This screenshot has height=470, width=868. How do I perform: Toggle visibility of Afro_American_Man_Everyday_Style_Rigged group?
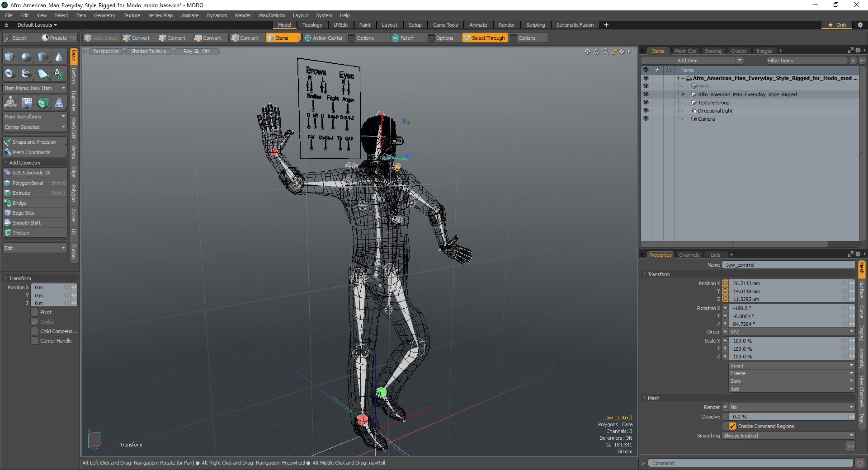coord(646,94)
